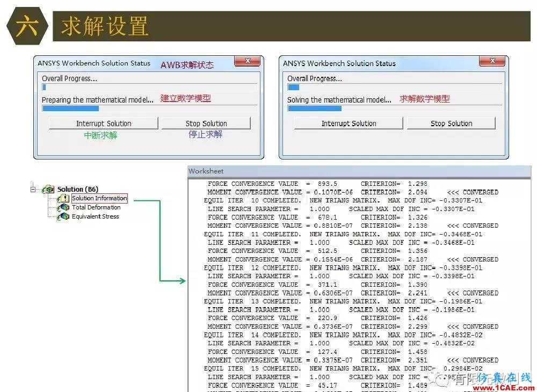The height and width of the screenshot is (392, 537).
Task: Close the Preparing mathematical model status dialog
Action: [x=247, y=61]
